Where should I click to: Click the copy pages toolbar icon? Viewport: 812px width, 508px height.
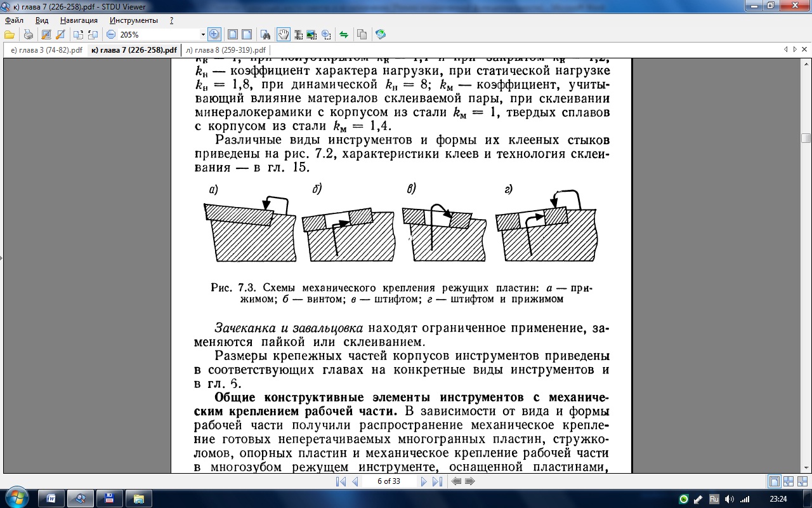point(362,34)
